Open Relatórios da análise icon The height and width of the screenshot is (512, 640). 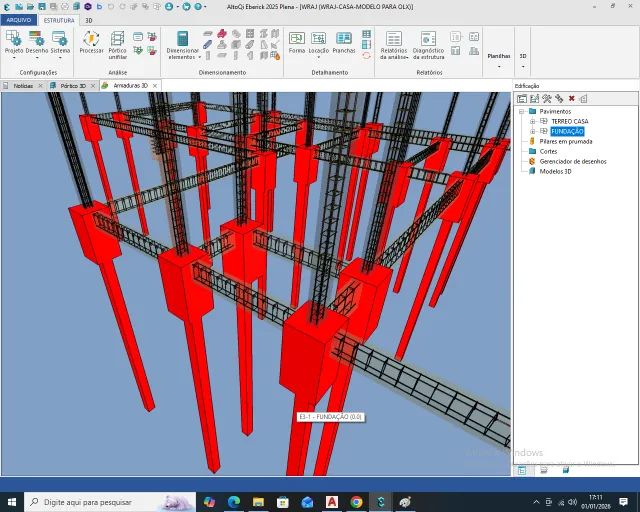394,45
